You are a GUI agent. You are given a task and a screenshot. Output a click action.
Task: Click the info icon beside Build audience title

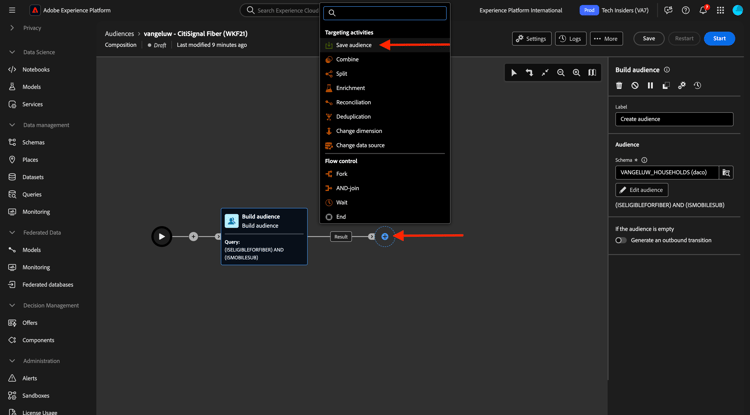(x=667, y=70)
